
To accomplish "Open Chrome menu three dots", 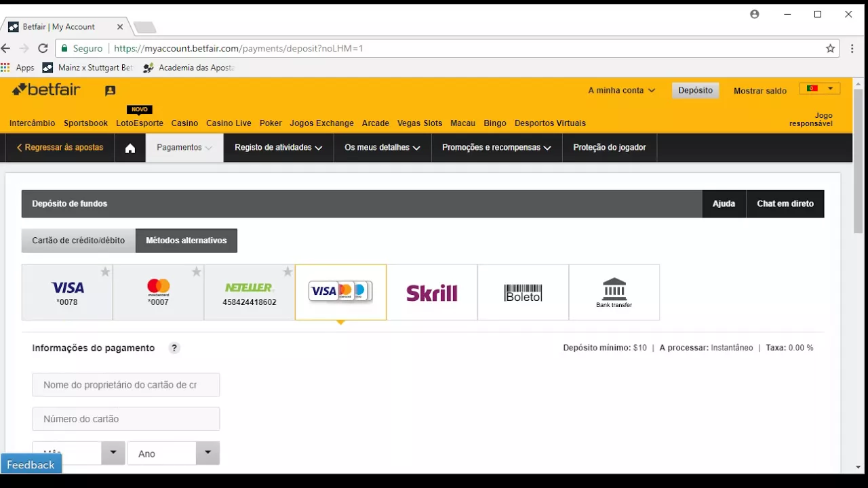I will click(853, 48).
